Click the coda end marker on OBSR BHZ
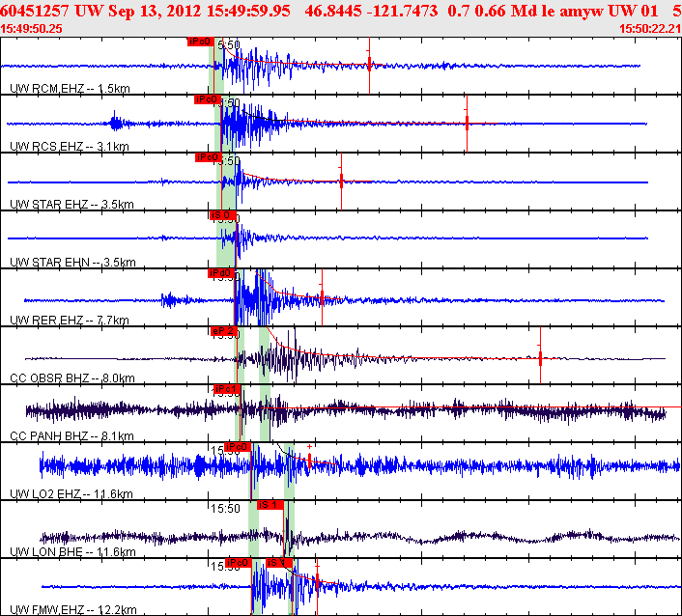The width and height of the screenshot is (682, 616). point(540,358)
